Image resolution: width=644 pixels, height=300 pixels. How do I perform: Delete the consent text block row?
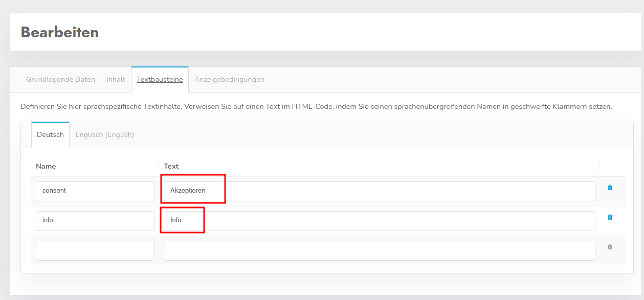pyautogui.click(x=610, y=188)
